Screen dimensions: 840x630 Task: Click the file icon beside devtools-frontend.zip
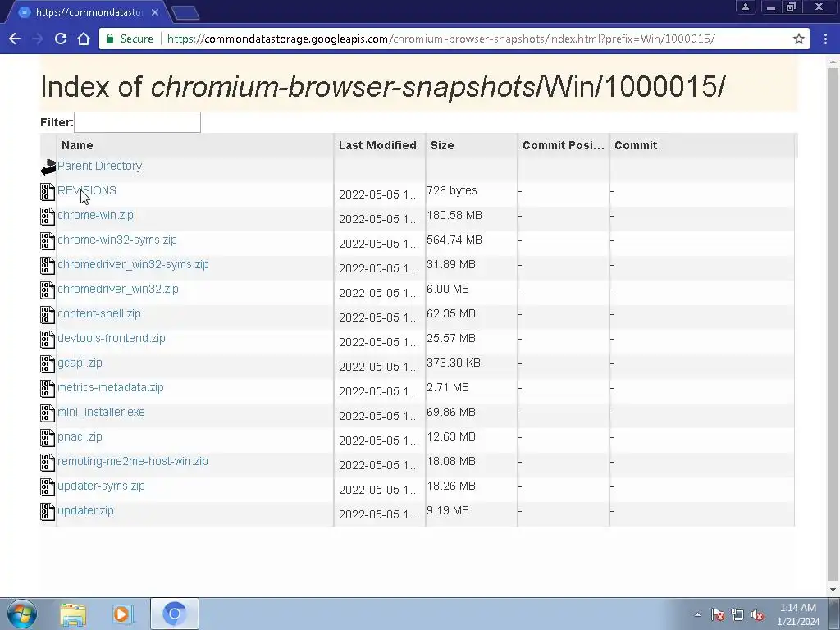click(x=48, y=340)
